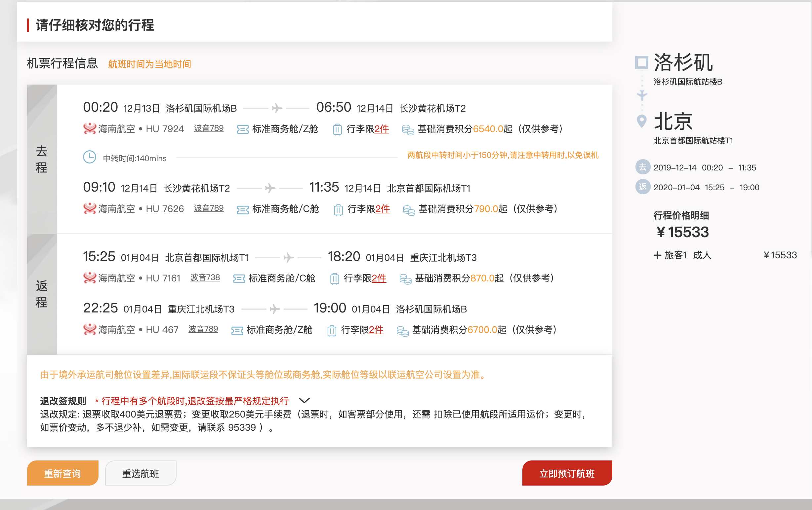Click the Hainan Airlines logo beside HU 7924

(x=90, y=129)
